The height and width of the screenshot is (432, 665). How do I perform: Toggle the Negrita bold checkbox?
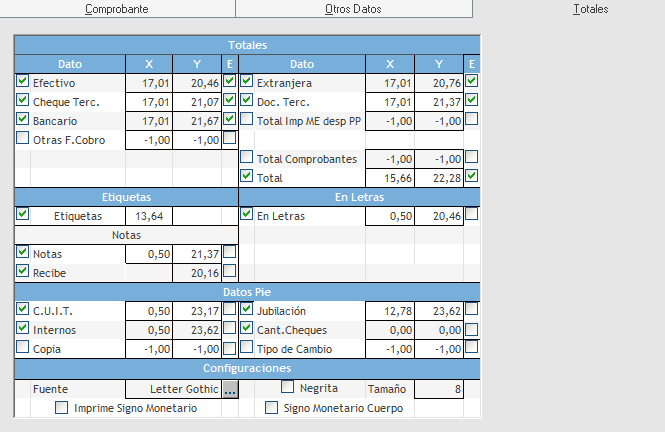(x=288, y=387)
